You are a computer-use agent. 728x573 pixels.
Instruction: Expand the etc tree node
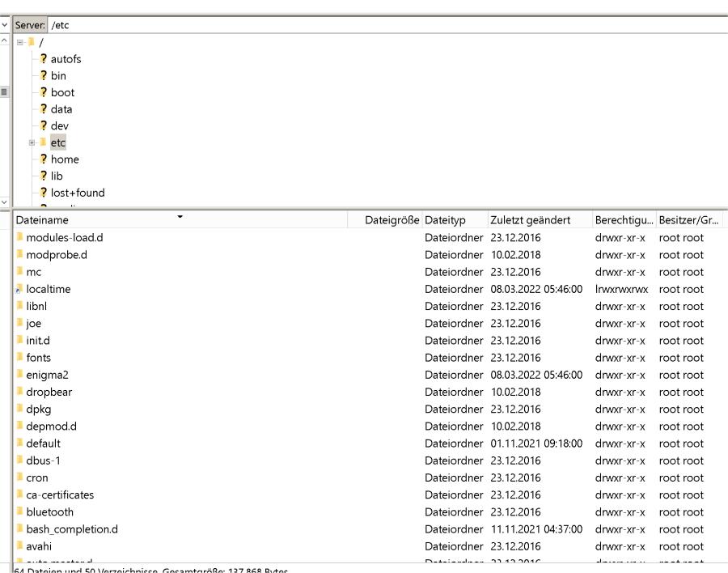point(32,142)
